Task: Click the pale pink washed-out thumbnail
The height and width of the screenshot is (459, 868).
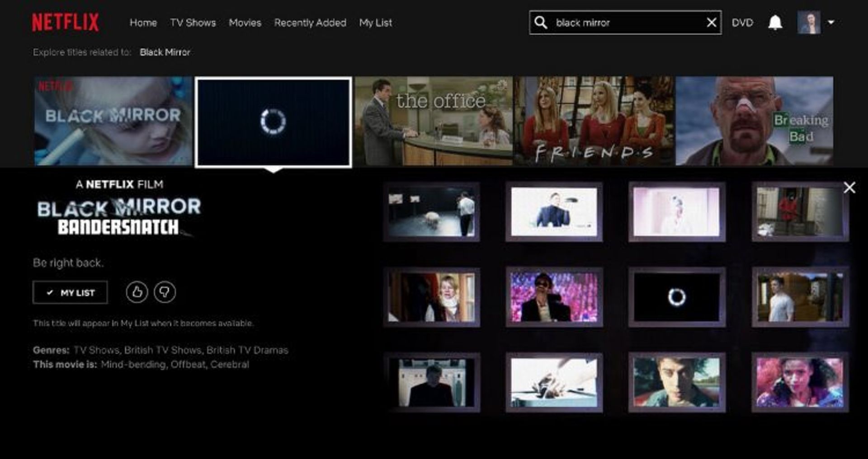Action: point(677,212)
